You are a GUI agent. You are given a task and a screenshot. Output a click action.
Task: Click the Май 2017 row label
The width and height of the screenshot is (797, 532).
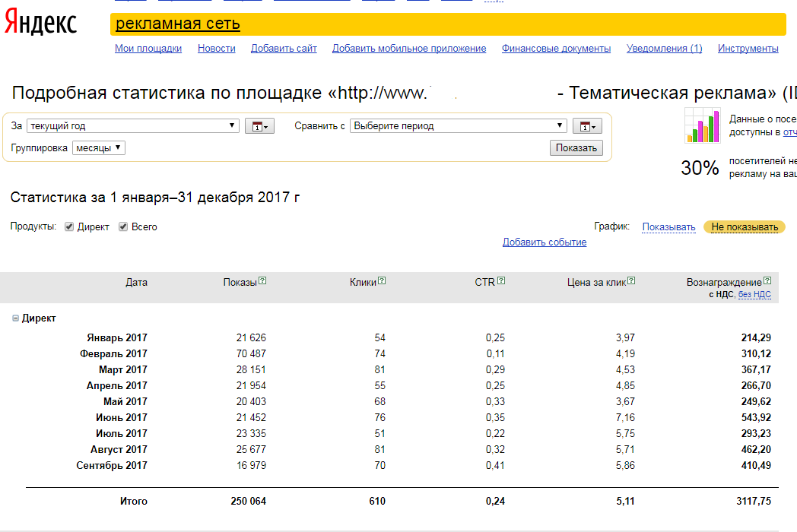pos(125,401)
